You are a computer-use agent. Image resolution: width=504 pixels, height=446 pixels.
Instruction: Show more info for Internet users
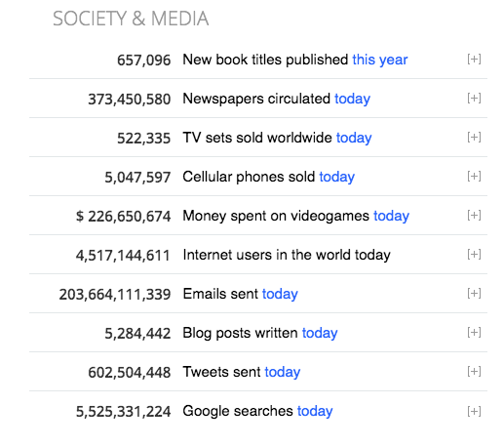(474, 255)
